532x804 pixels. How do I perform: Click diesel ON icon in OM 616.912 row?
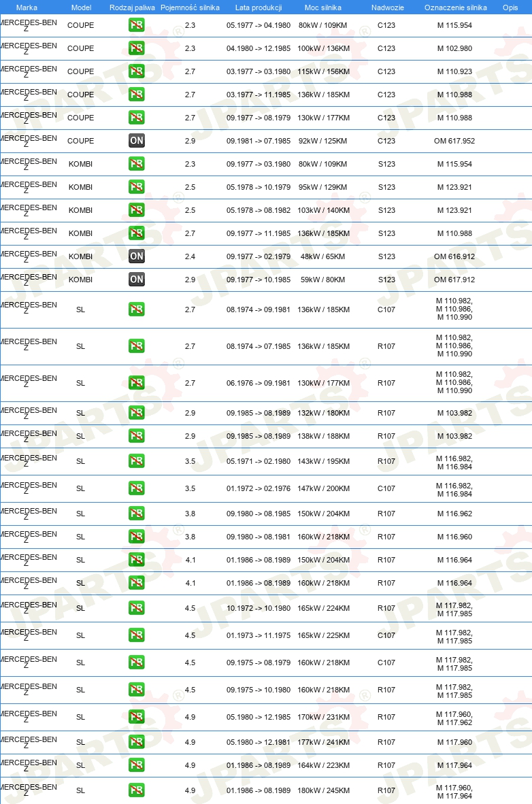pos(137,256)
